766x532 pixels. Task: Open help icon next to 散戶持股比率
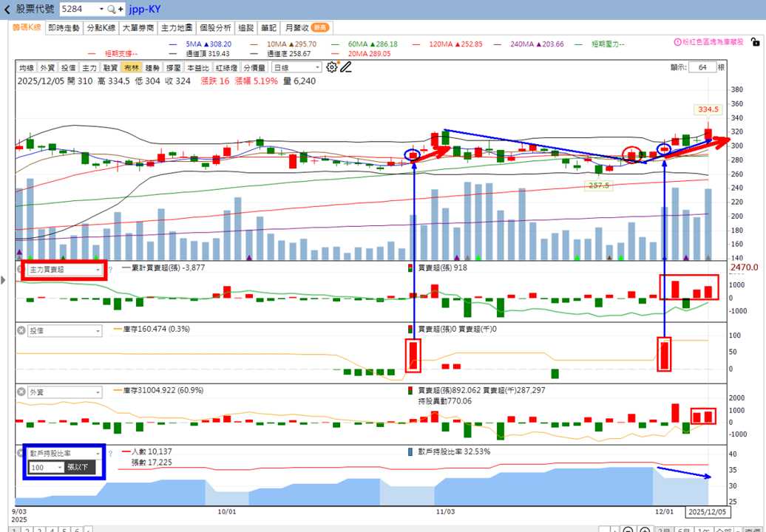coord(110,454)
